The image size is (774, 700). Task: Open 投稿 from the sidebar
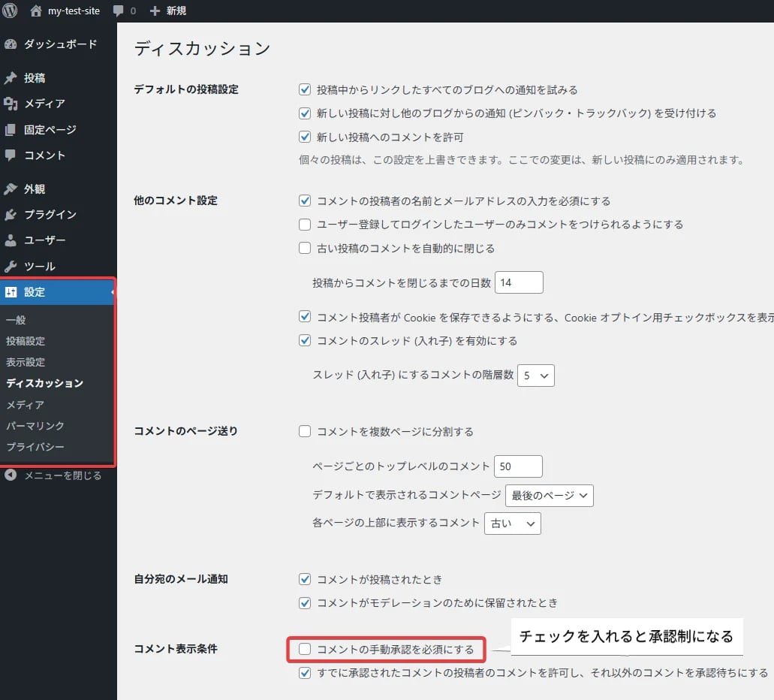(x=34, y=77)
